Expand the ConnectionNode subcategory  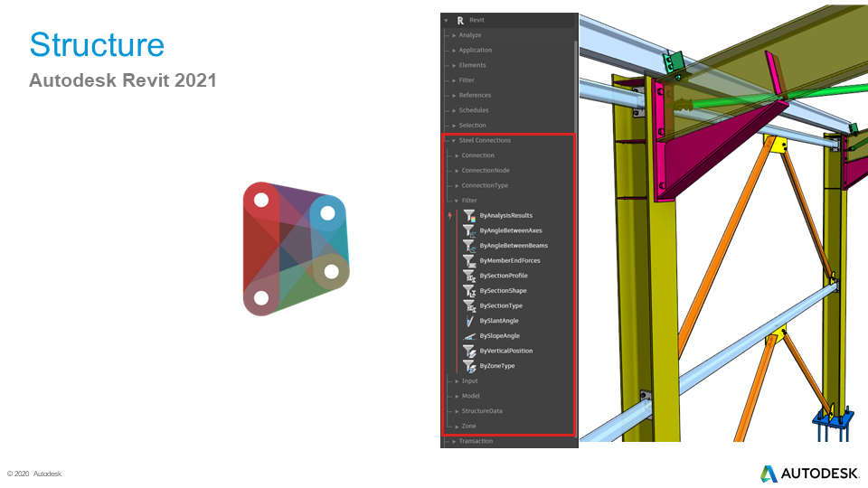point(458,171)
